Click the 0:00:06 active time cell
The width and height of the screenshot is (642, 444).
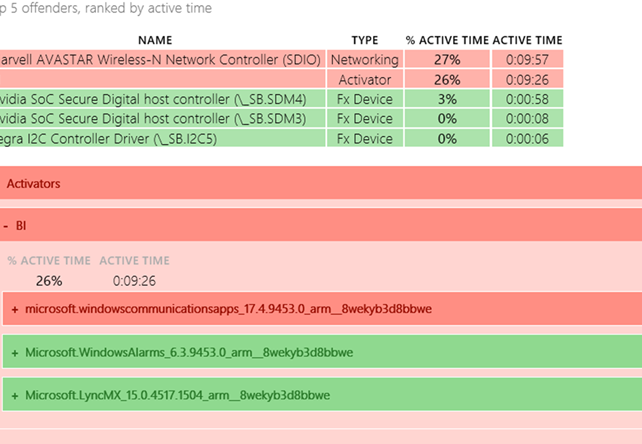527,138
